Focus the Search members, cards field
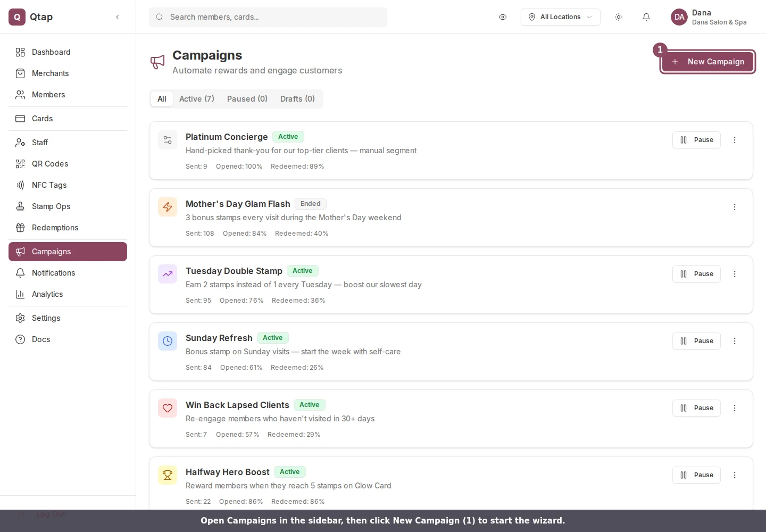 pos(268,17)
